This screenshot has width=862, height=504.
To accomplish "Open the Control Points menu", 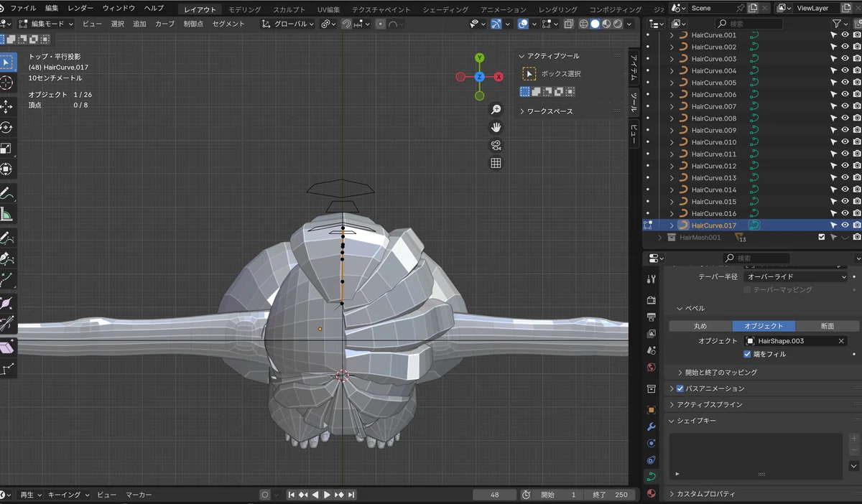I will click(193, 24).
